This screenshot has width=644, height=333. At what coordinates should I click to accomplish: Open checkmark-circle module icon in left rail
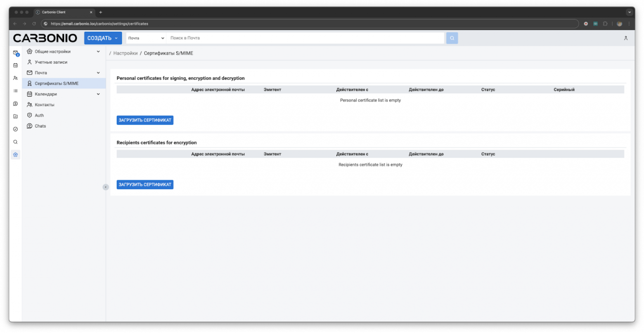[15, 129]
